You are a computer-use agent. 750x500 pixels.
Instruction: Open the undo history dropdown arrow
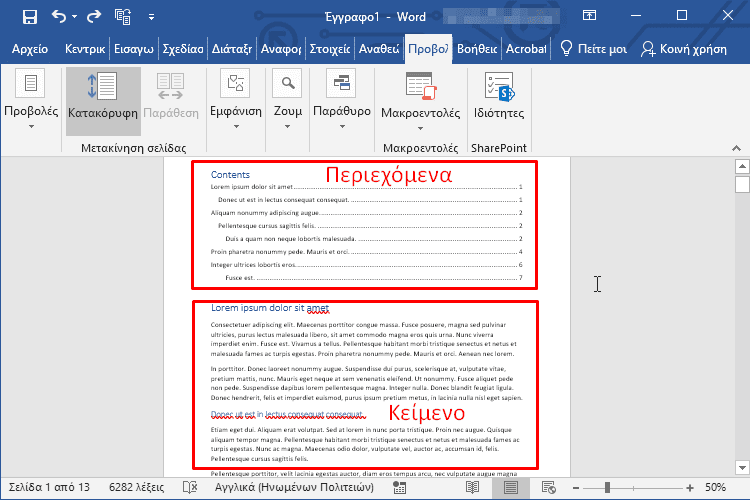tap(75, 17)
